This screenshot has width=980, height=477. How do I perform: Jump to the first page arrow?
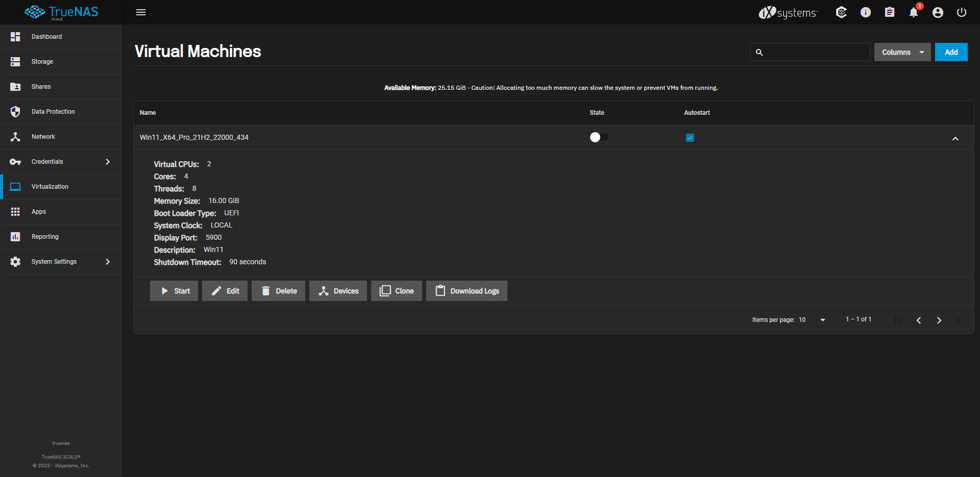coord(898,320)
